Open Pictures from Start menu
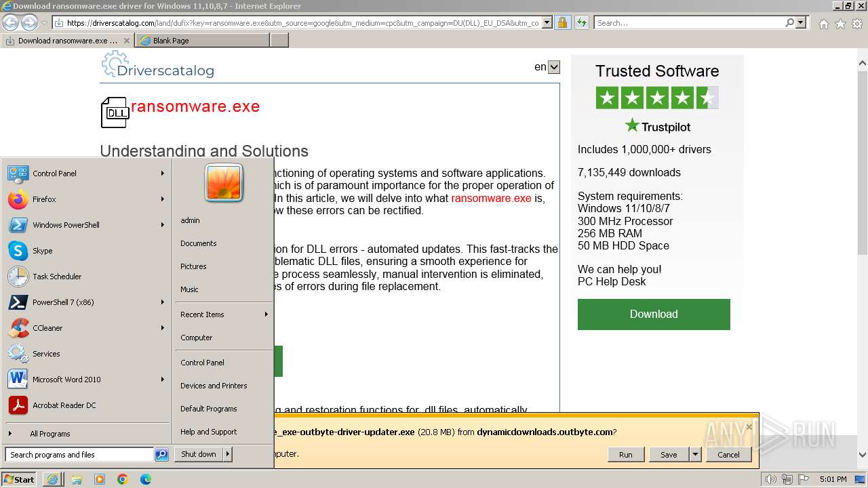Image resolution: width=868 pixels, height=488 pixels. pyautogui.click(x=193, y=266)
